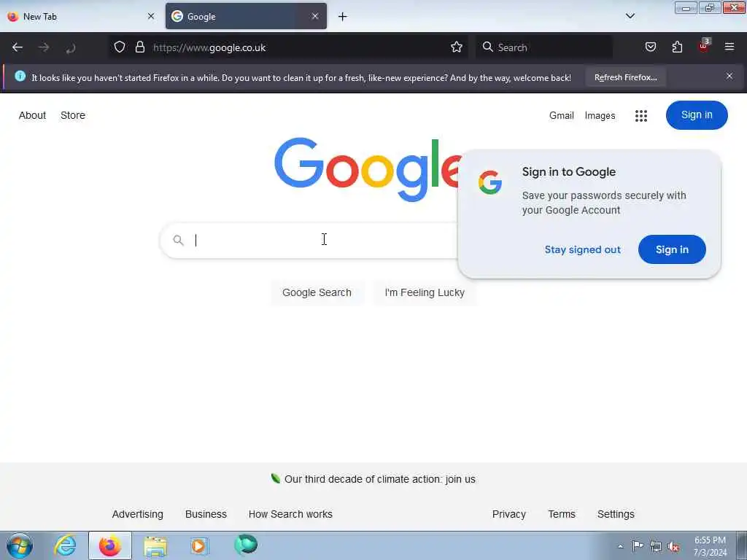Image resolution: width=747 pixels, height=560 pixels.
Task: Open the Terms footer link
Action: 562,514
